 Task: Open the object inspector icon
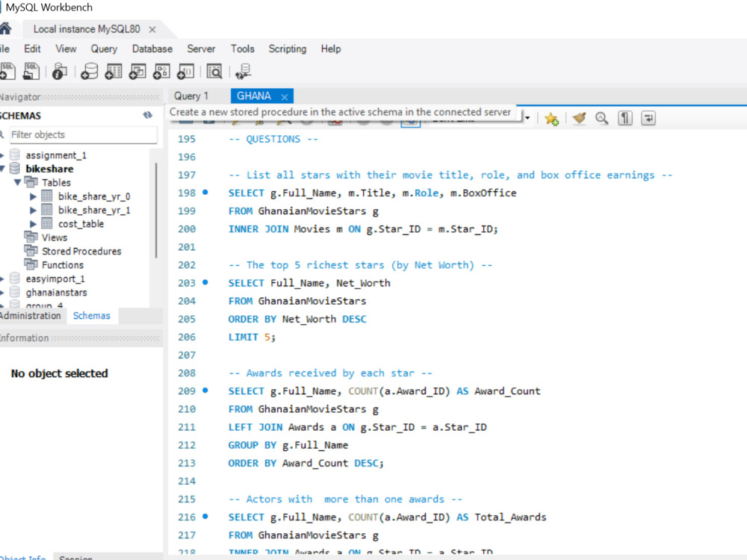pos(60,72)
